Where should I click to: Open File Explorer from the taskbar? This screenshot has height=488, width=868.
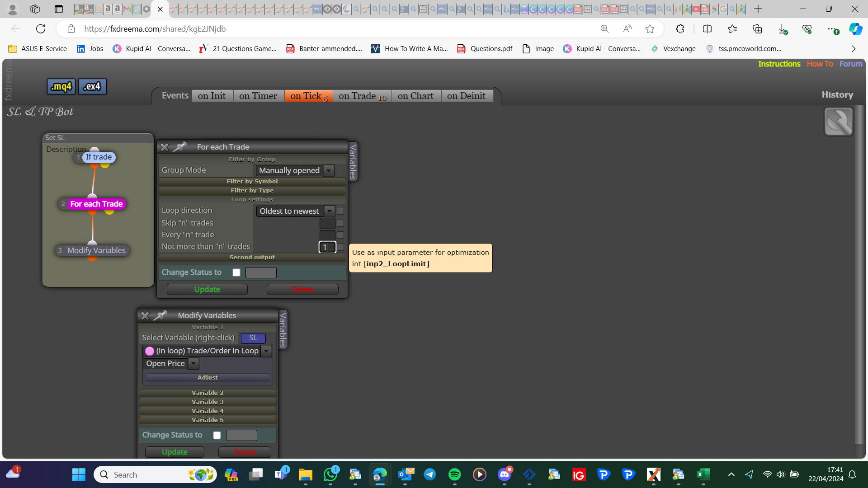tap(306, 474)
